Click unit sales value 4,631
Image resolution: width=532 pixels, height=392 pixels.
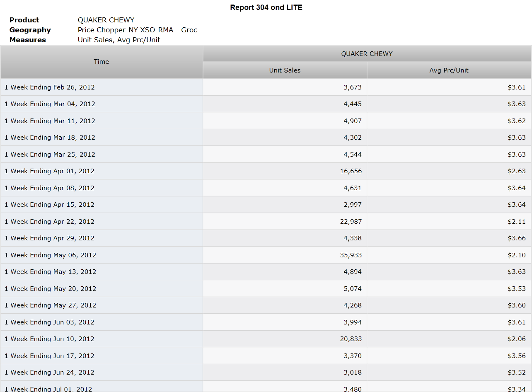(353, 188)
